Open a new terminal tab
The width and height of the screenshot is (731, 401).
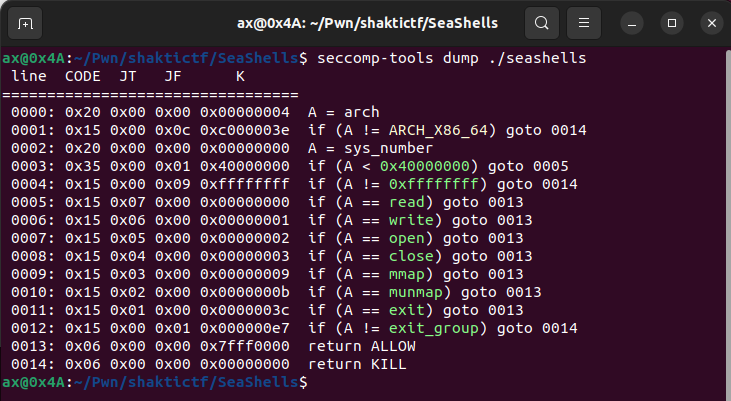tap(25, 22)
